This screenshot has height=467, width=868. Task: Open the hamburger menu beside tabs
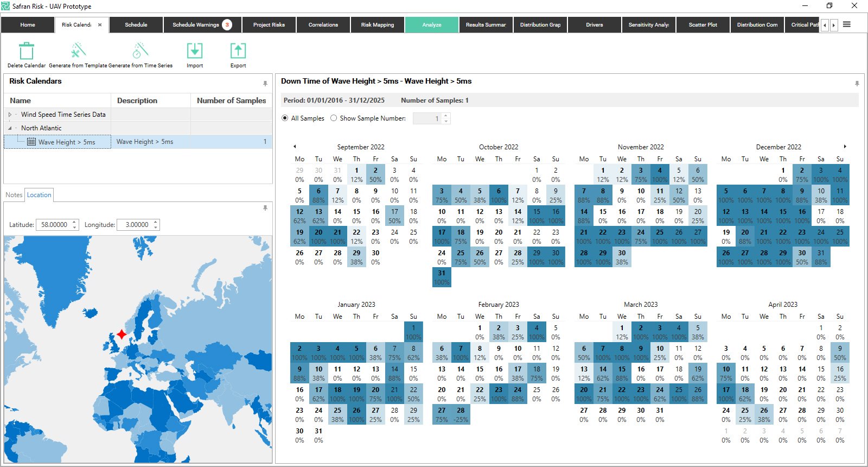click(847, 24)
